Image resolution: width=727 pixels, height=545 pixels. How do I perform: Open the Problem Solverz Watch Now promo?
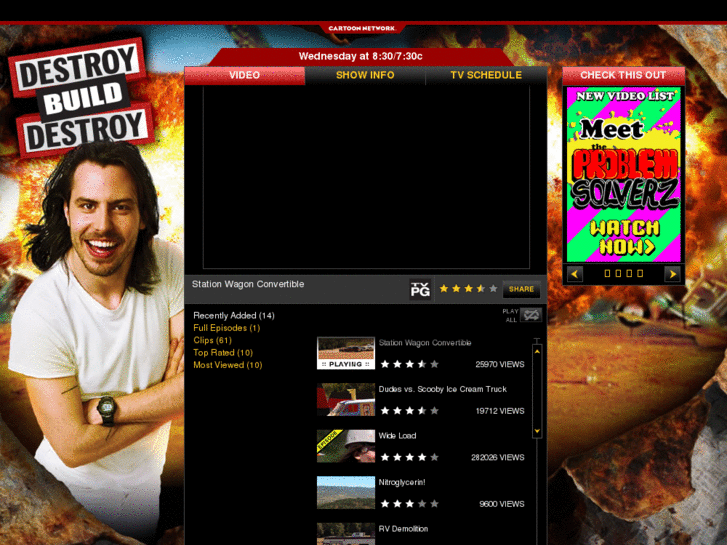pos(624,174)
